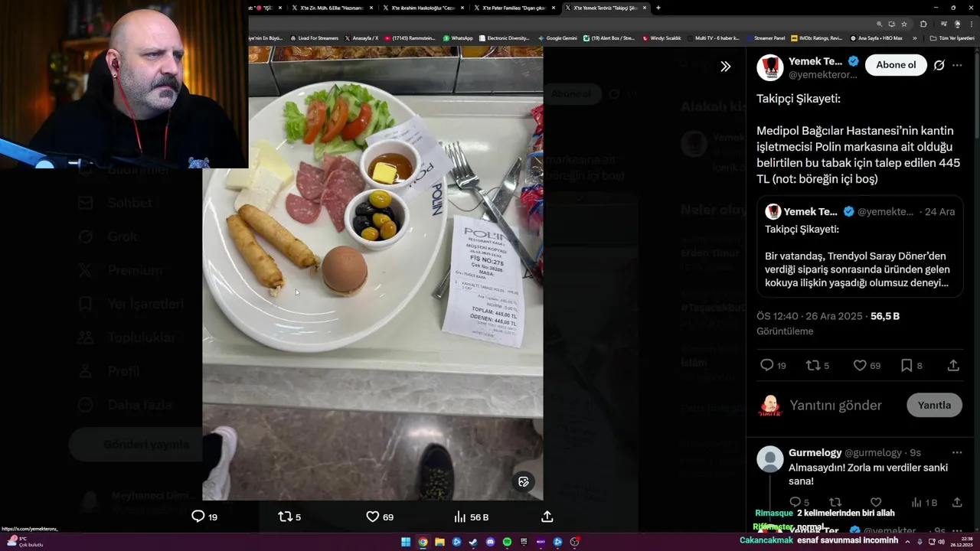Switch to the Pater Familias browser tab
Viewport: 980px width, 551px height.
pos(514,8)
